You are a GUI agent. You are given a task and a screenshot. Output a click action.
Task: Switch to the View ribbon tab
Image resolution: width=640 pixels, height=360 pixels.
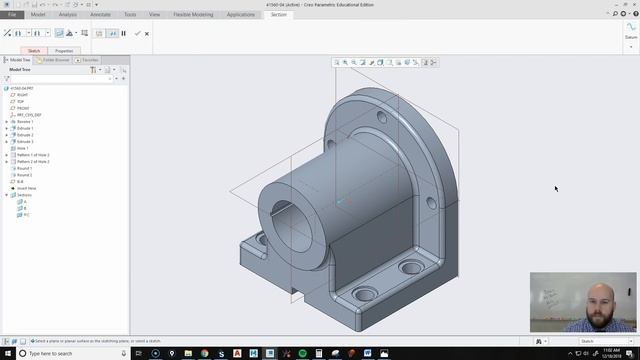154,15
